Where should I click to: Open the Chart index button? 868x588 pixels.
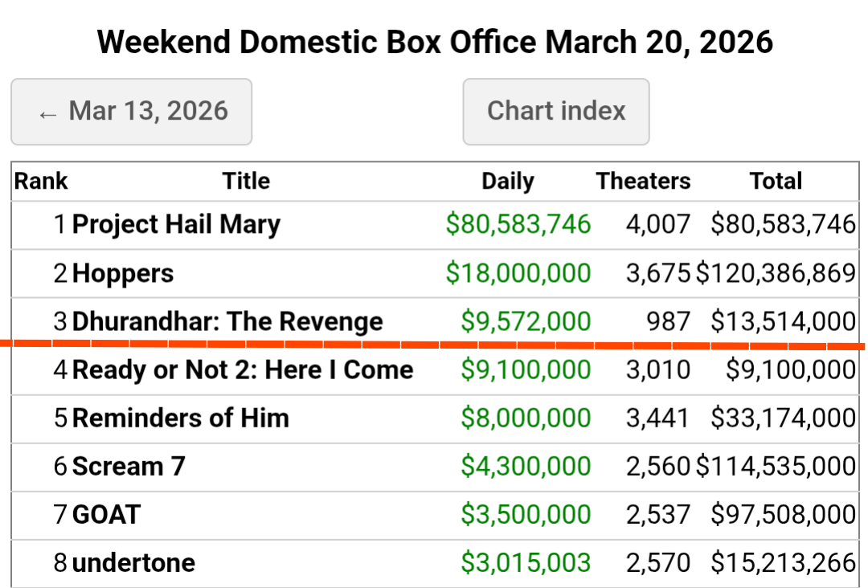click(556, 112)
